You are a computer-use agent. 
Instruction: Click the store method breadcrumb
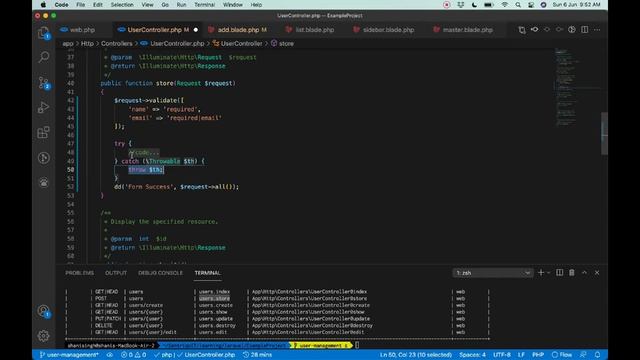click(286, 43)
